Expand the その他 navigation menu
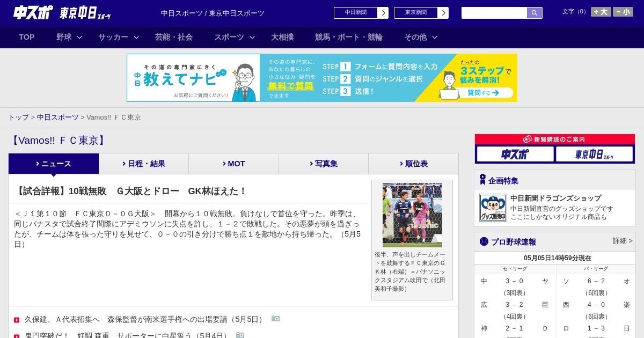 pos(421,37)
